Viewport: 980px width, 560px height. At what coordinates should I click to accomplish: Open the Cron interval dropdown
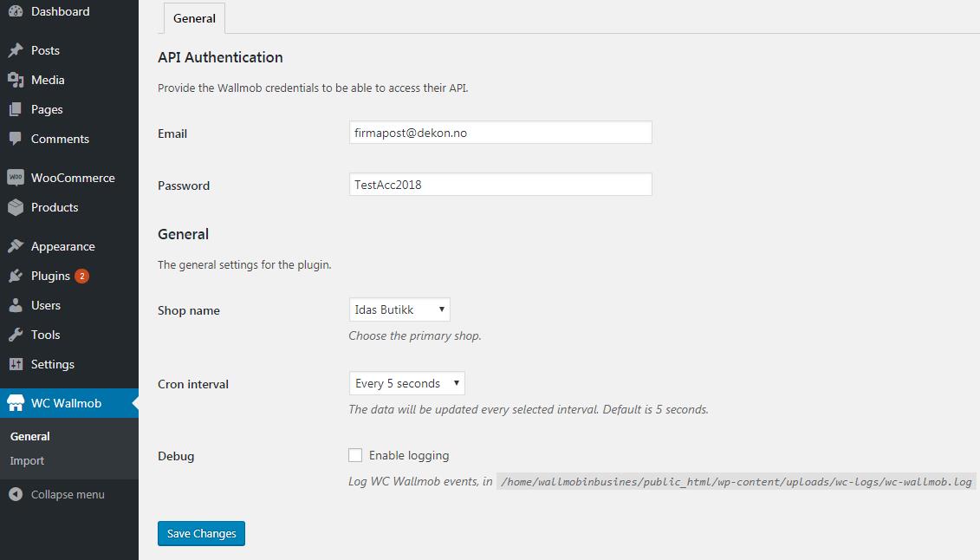[407, 383]
